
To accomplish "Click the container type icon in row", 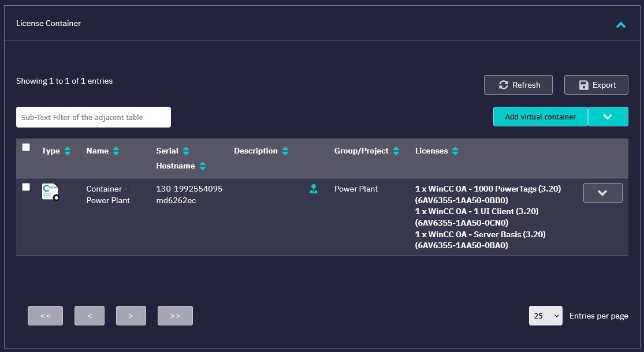I will point(50,192).
